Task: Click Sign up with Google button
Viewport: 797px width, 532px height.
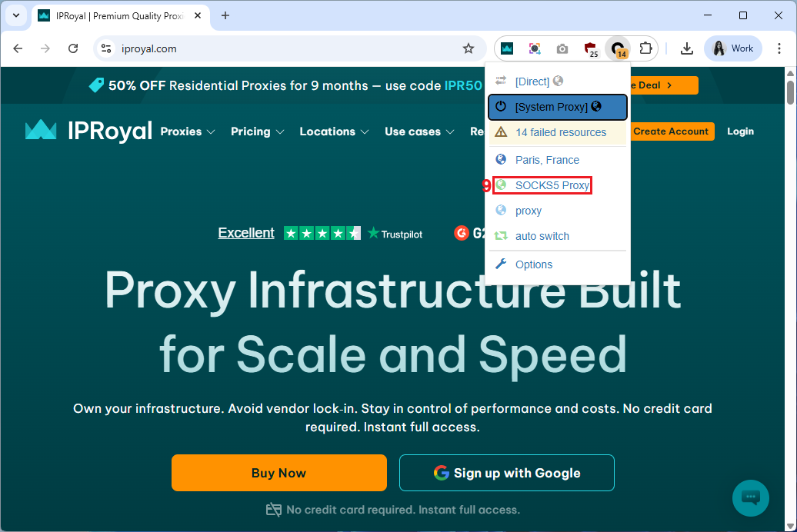Action: (x=506, y=473)
